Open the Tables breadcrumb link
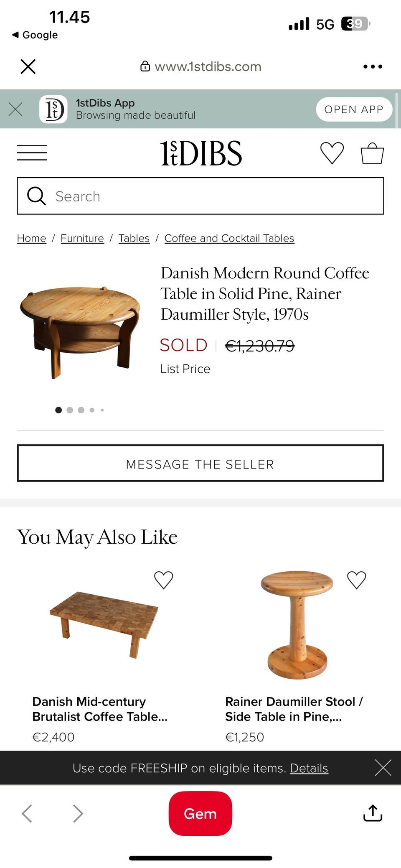Viewport: 401px width, 868px height. point(134,238)
